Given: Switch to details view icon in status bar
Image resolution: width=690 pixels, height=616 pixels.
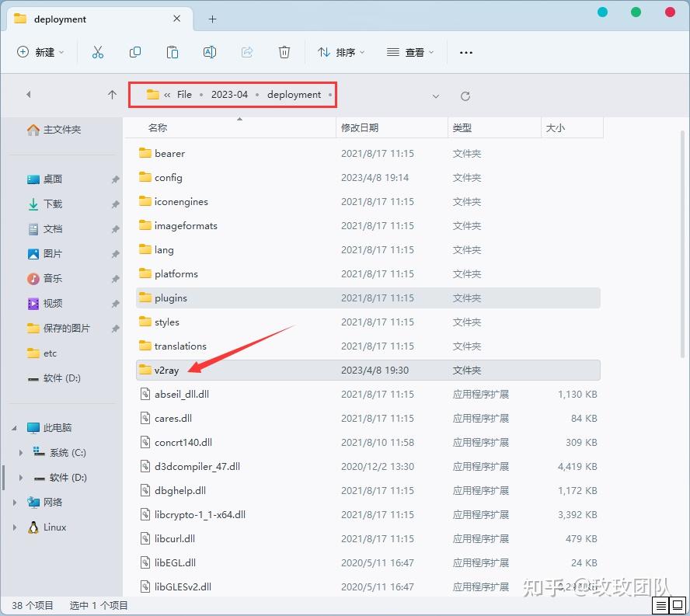Looking at the screenshot, I should point(661,606).
